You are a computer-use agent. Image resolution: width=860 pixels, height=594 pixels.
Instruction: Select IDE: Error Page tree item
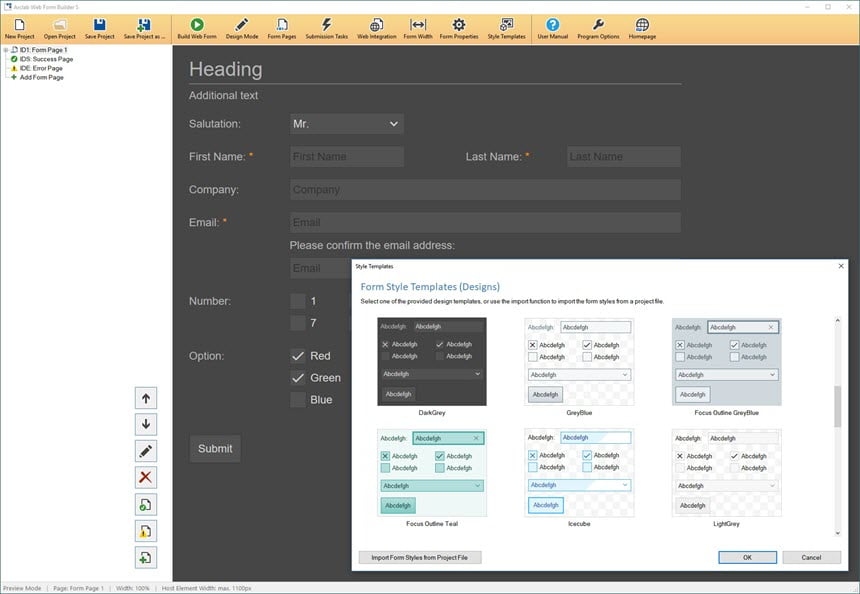pyautogui.click(x=41, y=69)
